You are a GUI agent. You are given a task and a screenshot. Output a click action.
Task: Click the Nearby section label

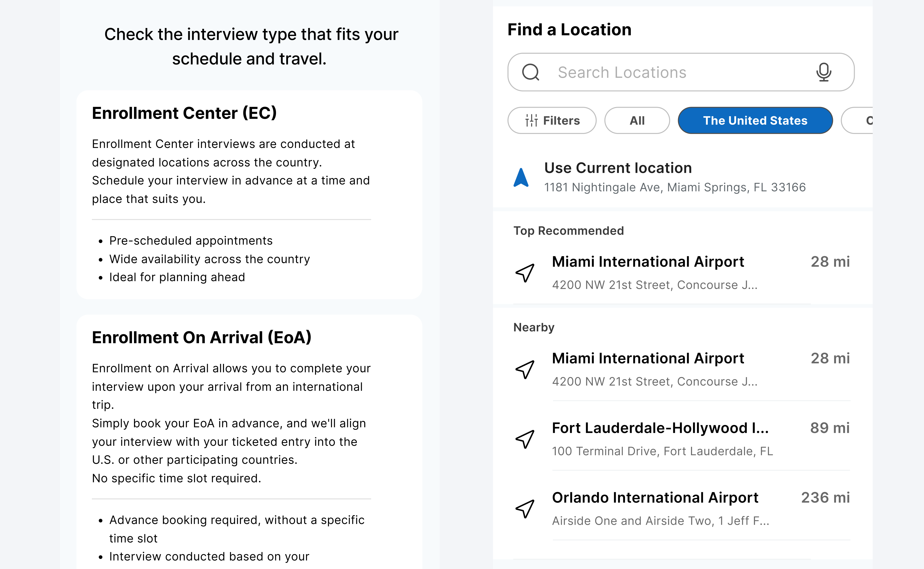click(534, 327)
